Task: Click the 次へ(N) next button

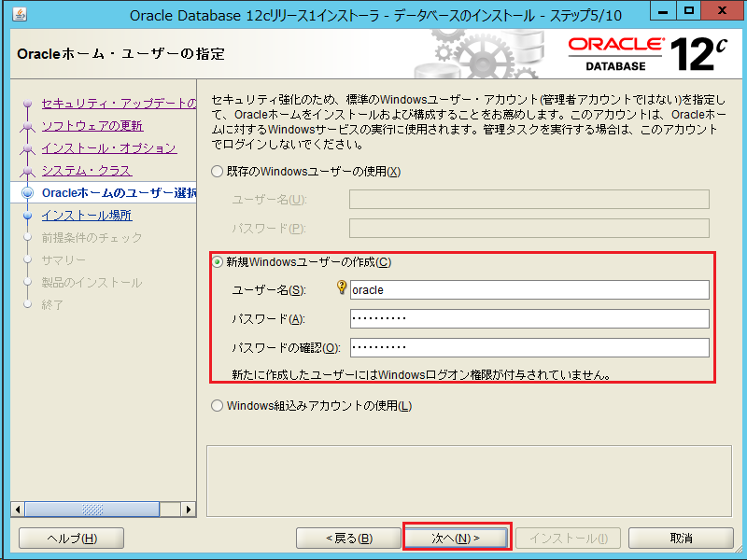Action: [456, 539]
